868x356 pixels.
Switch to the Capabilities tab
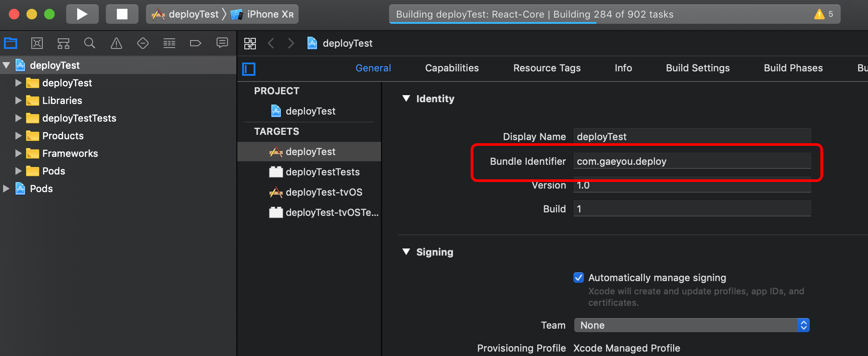coord(452,68)
